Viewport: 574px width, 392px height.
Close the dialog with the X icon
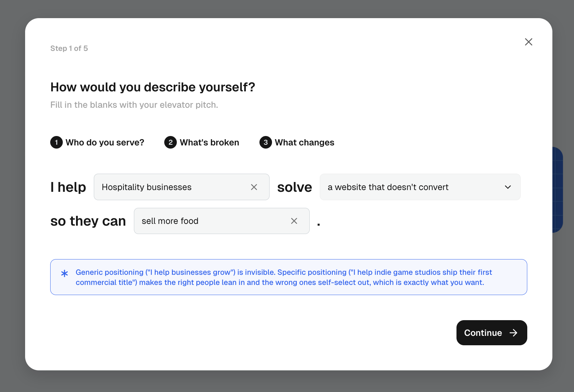[528, 42]
